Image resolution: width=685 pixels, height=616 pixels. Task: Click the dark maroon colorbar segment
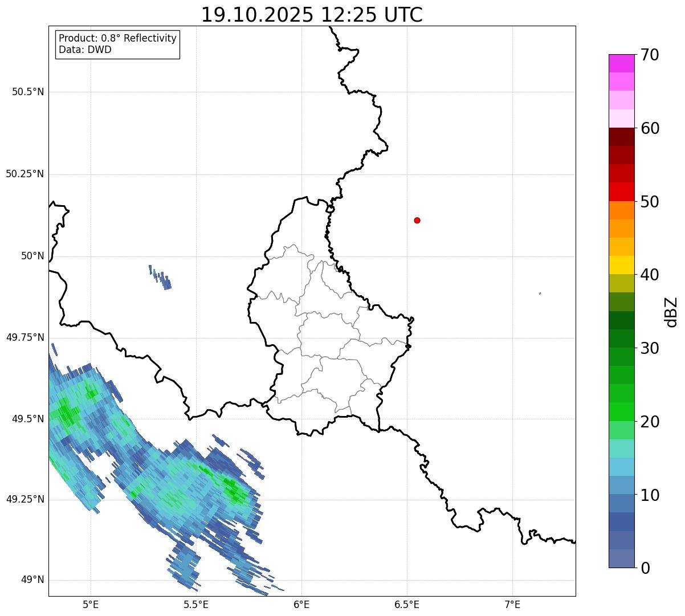(621, 137)
